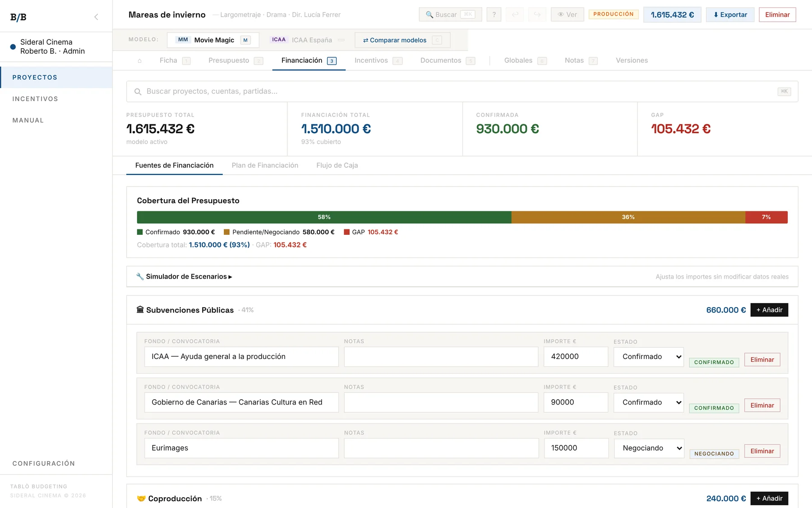The width and height of the screenshot is (812, 508).
Task: Toggle the Ver eye view button
Action: tap(567, 14)
